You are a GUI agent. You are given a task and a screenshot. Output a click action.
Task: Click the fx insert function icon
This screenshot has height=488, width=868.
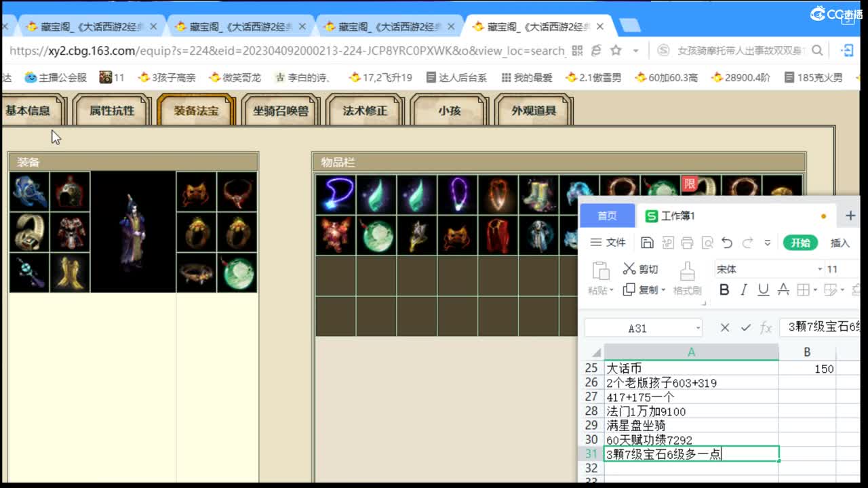coord(766,328)
